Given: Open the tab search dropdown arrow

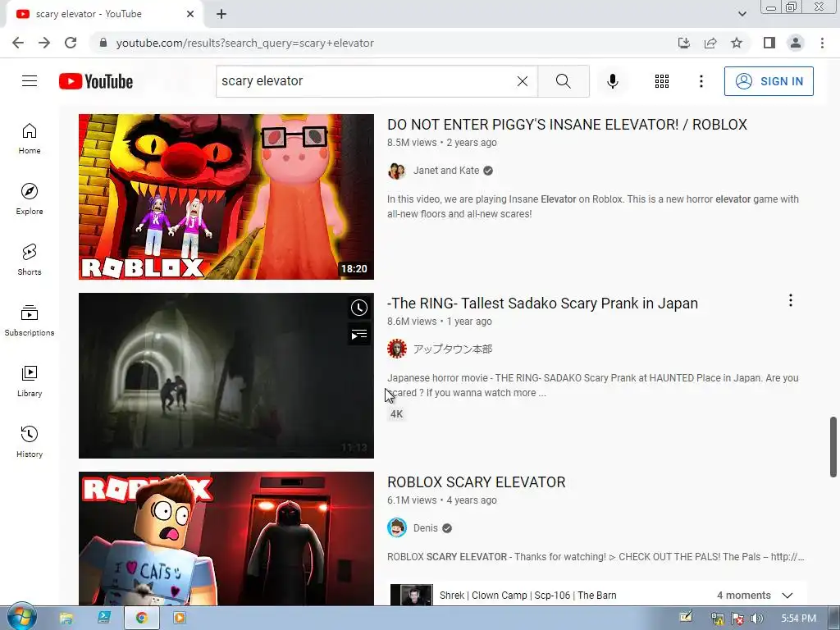Looking at the screenshot, I should point(742,14).
